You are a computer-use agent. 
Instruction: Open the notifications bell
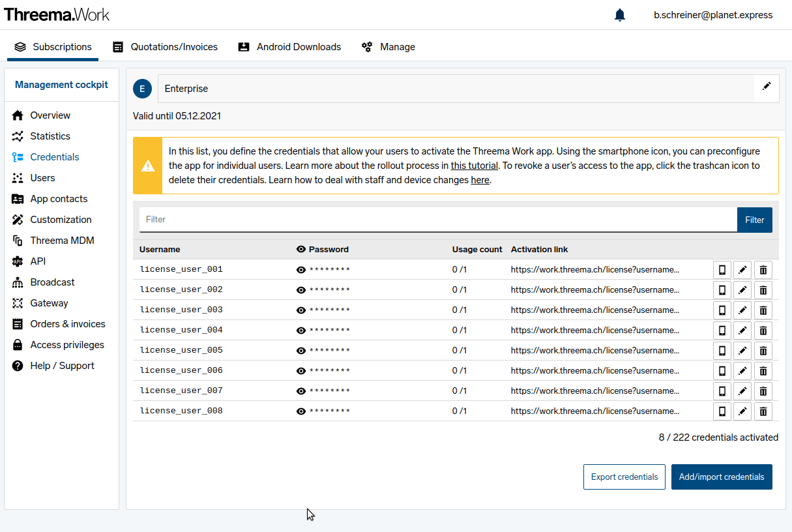(x=620, y=15)
